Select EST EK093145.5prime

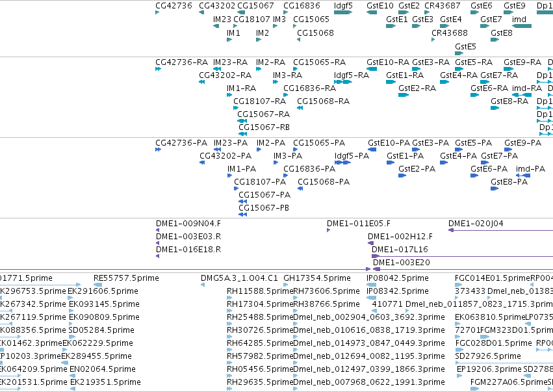coord(104,304)
